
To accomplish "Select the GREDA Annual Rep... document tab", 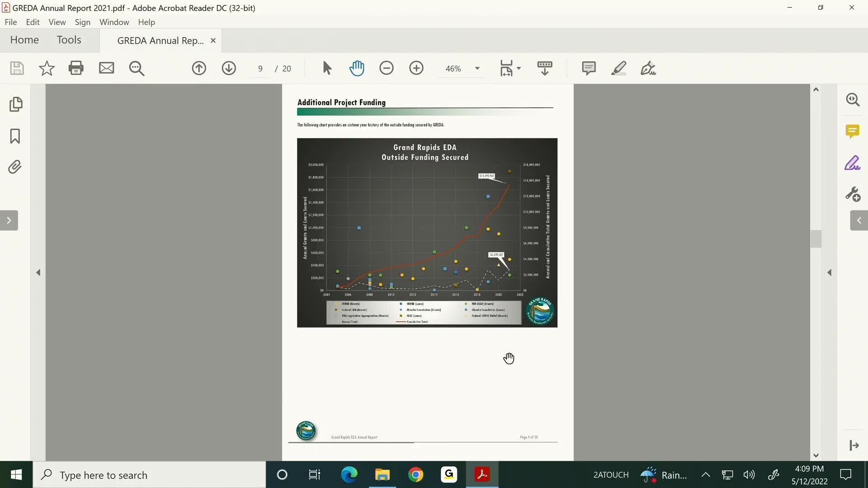I will [160, 41].
